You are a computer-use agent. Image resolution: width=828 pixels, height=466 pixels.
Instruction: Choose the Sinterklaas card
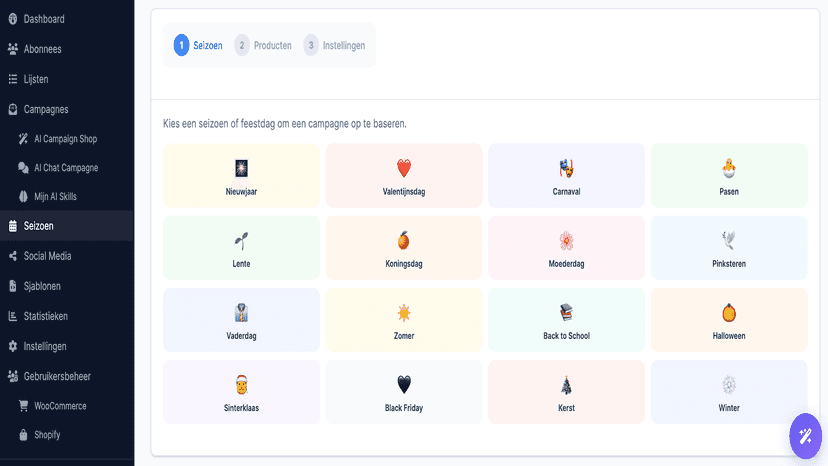[x=241, y=392]
